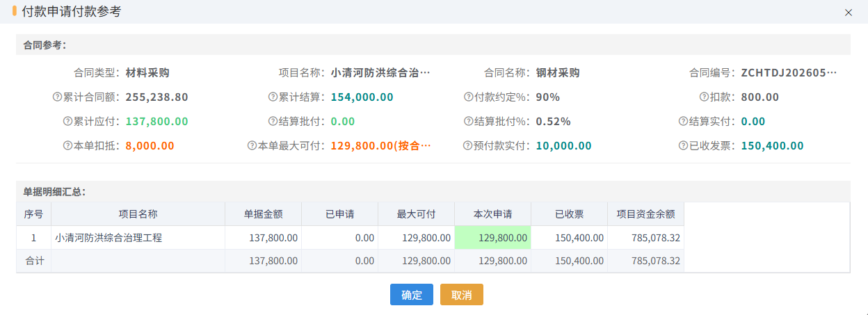Click the 项目资金余额 column header
This screenshot has height=315, width=868.
click(x=646, y=214)
